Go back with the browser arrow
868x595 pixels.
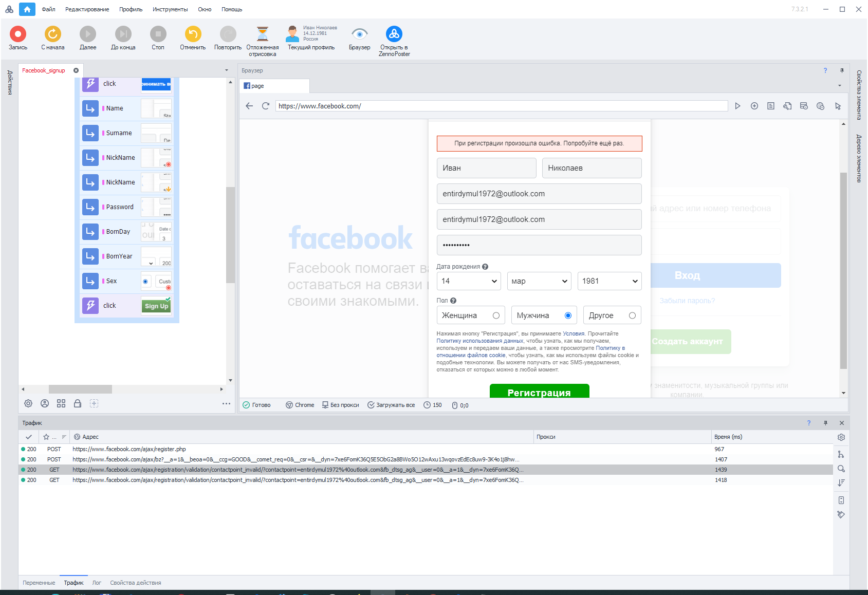coord(249,106)
